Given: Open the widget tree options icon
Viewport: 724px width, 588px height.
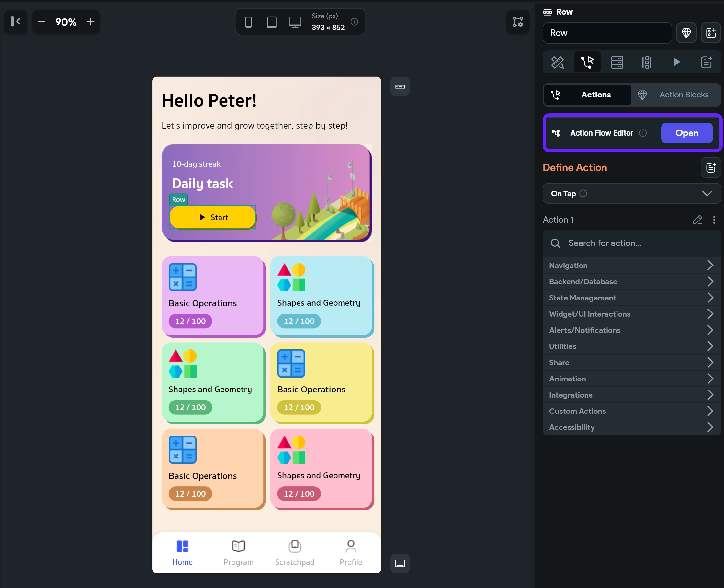Looking at the screenshot, I should coord(518,22).
